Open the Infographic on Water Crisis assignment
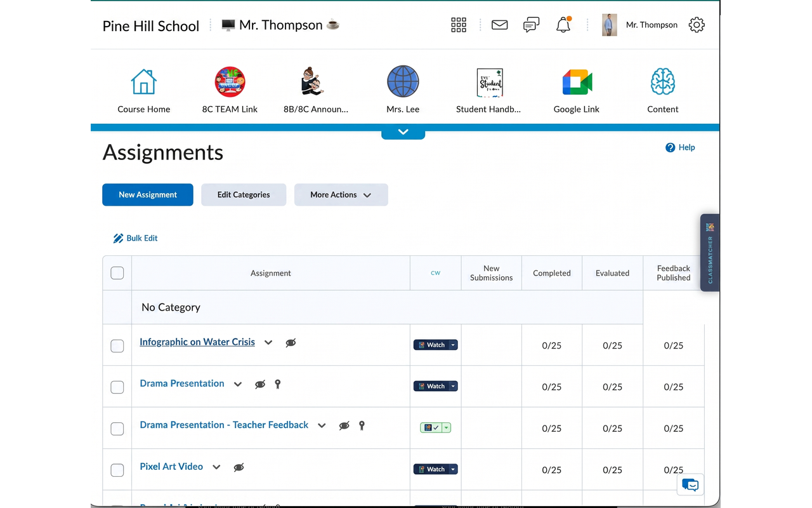This screenshot has height=508, width=812. (197, 342)
